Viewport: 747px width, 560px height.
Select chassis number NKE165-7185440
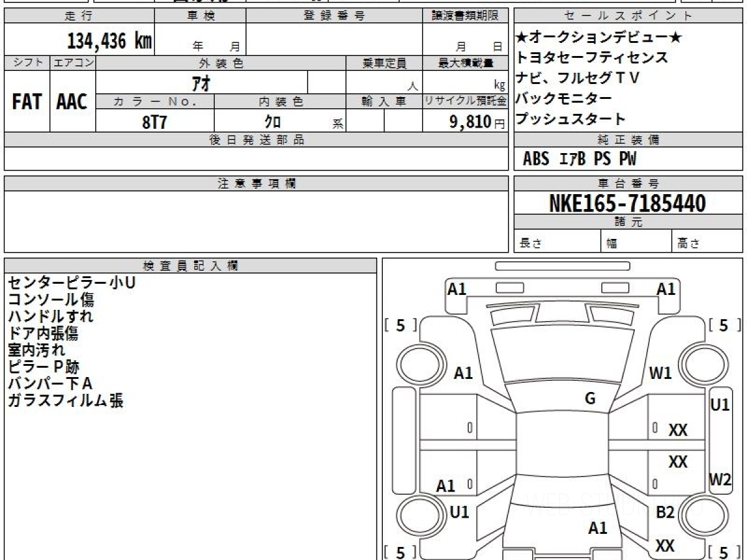click(627, 203)
